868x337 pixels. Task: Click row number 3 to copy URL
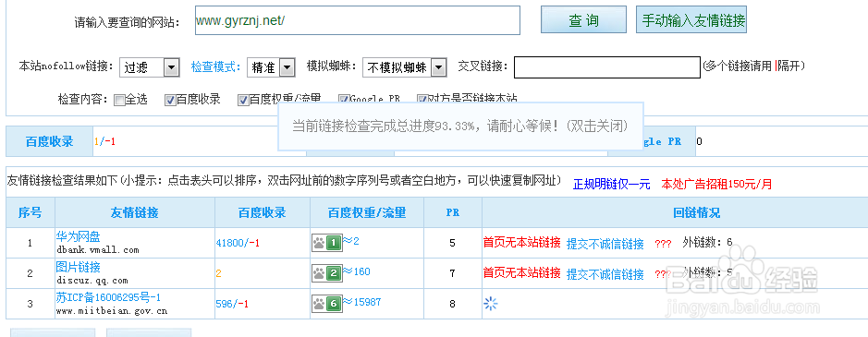coord(30,304)
